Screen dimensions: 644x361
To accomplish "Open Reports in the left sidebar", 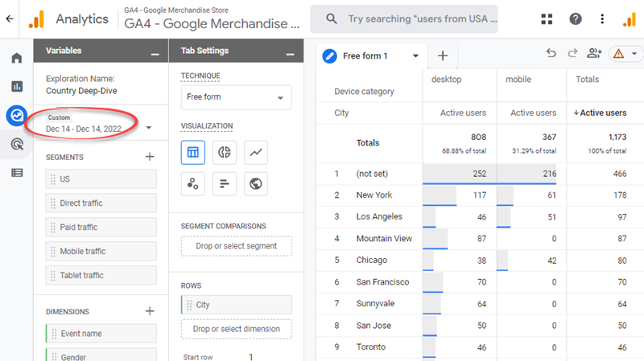I will (17, 87).
